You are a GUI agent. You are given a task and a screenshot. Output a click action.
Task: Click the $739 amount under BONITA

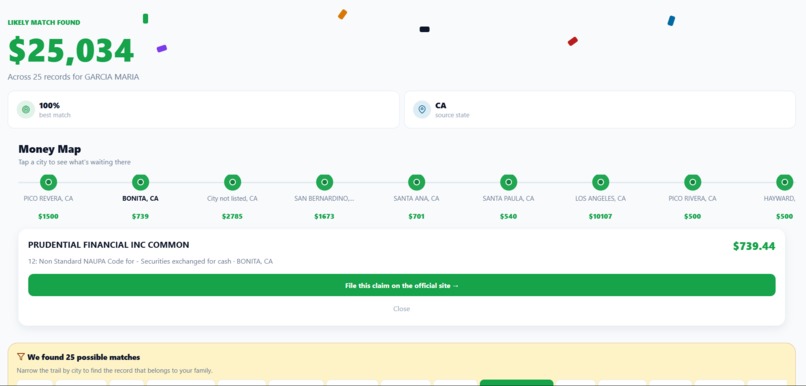tap(140, 216)
